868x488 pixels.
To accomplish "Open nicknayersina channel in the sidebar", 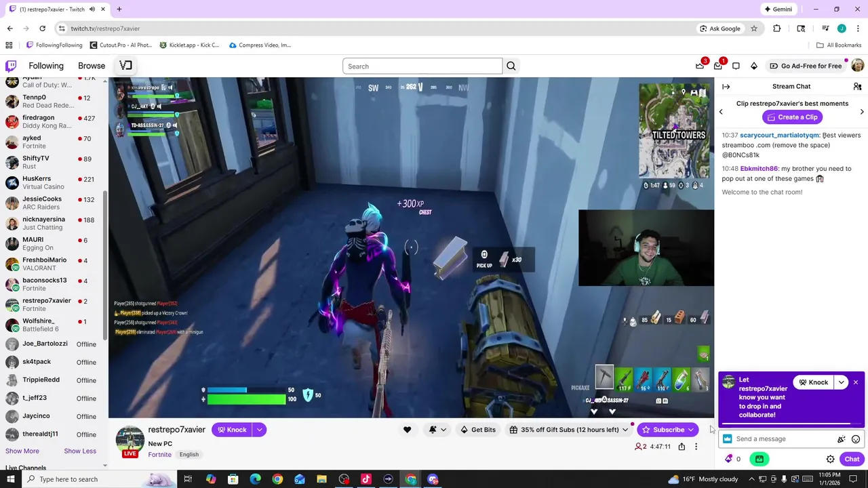I will pyautogui.click(x=53, y=223).
